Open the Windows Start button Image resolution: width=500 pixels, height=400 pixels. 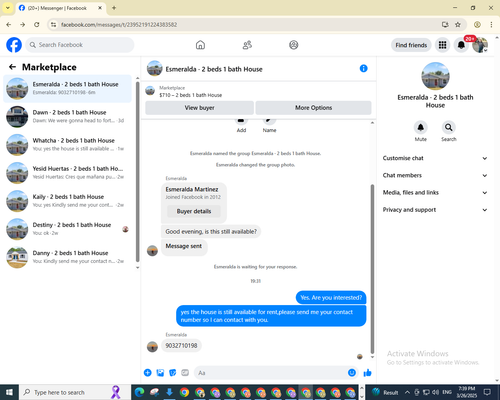pyautogui.click(x=9, y=392)
